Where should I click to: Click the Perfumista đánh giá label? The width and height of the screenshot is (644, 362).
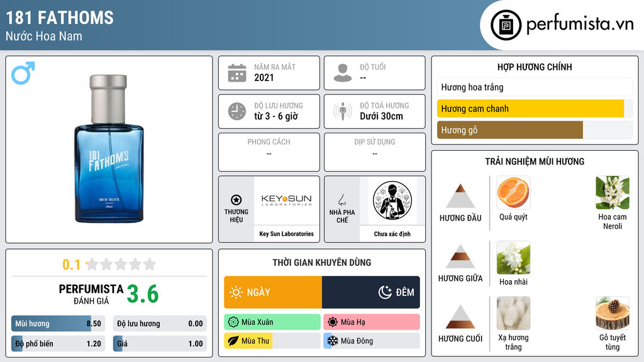(91, 295)
